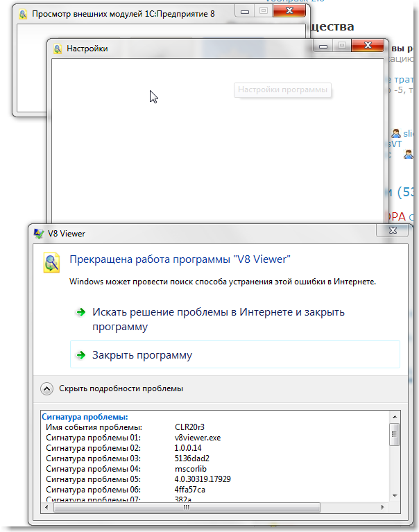This screenshot has height=532, width=419.
Task: Click horizontal scrollbar thumb in problem details
Action: [x=187, y=508]
